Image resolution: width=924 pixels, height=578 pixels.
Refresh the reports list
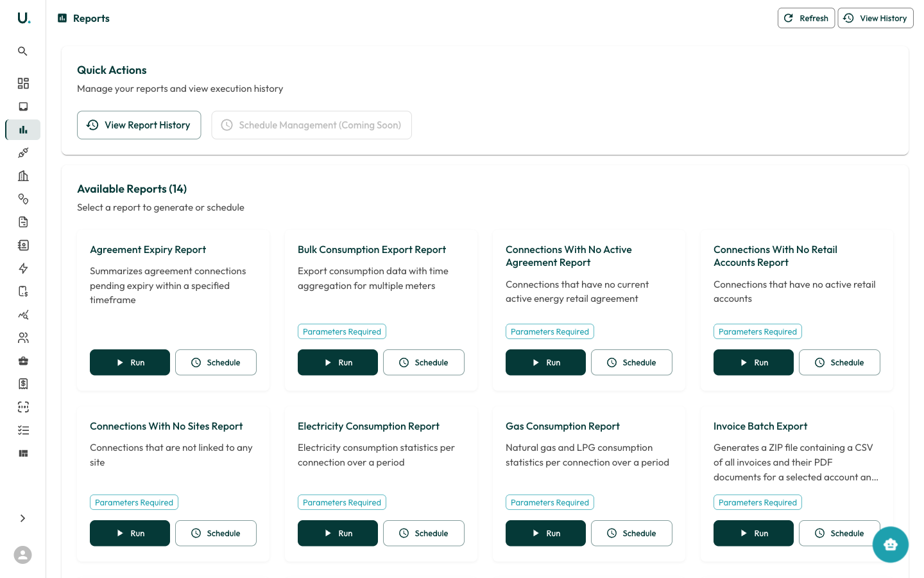[x=806, y=18]
